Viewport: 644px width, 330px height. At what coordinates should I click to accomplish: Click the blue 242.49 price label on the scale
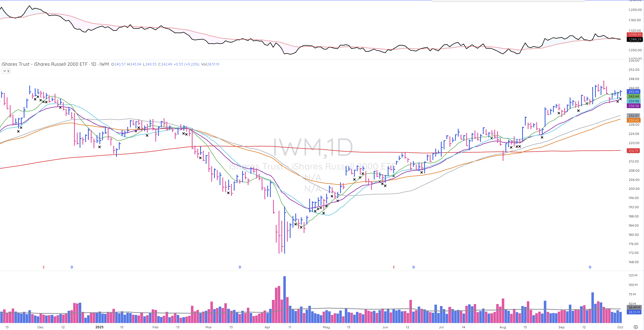coord(634,91)
